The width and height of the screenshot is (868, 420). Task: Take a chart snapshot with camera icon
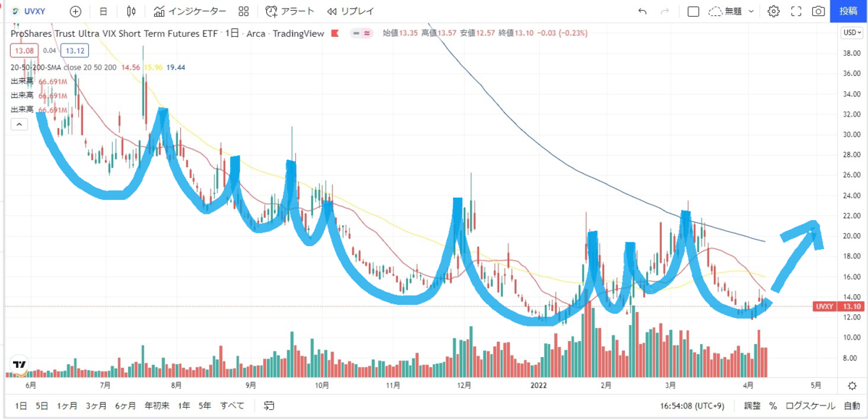coord(818,12)
